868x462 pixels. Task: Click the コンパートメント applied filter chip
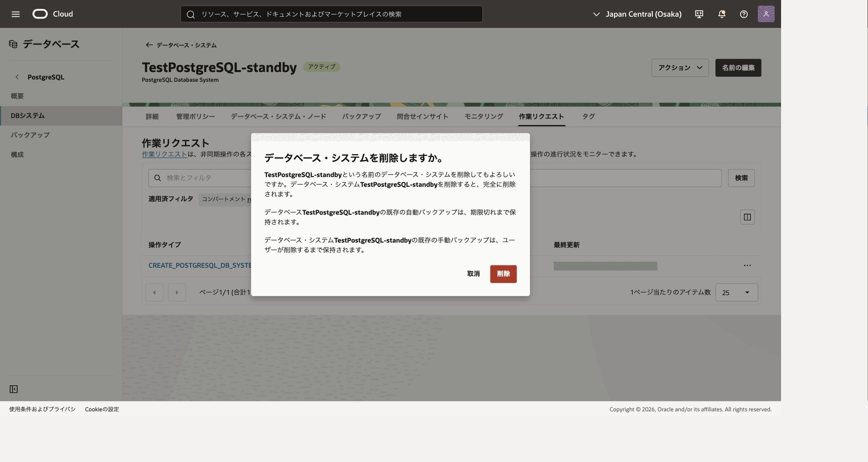(x=225, y=199)
